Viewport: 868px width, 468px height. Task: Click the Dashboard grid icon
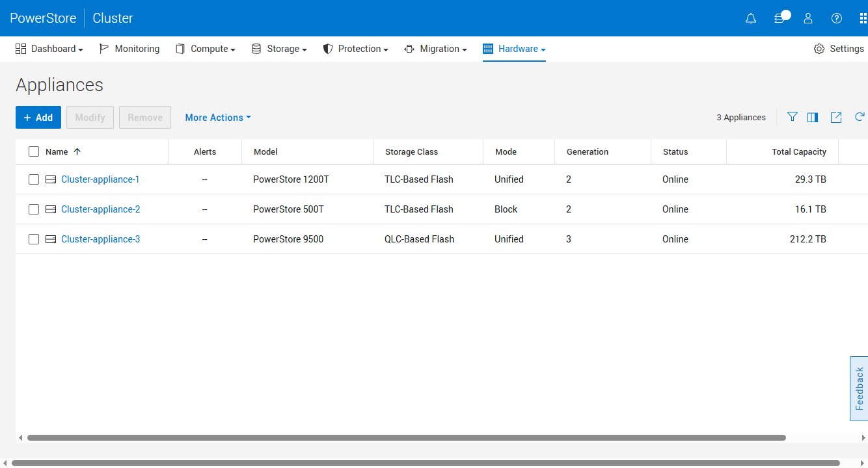point(21,49)
